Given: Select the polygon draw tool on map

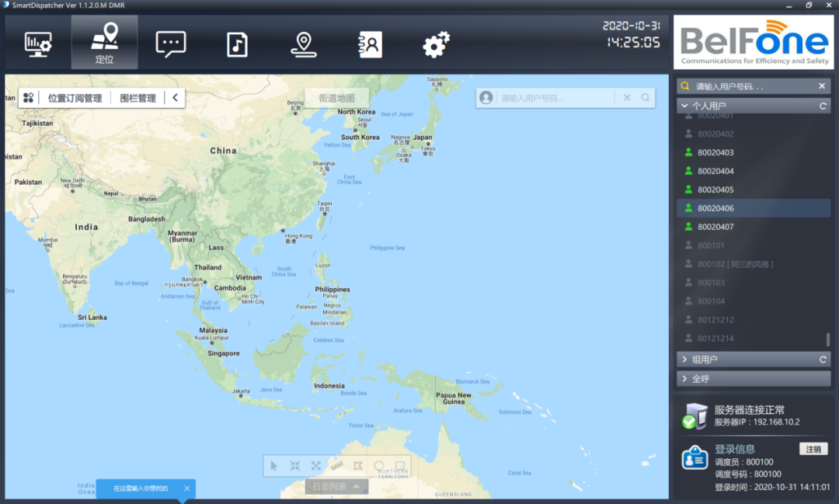Looking at the screenshot, I should click(x=358, y=465).
